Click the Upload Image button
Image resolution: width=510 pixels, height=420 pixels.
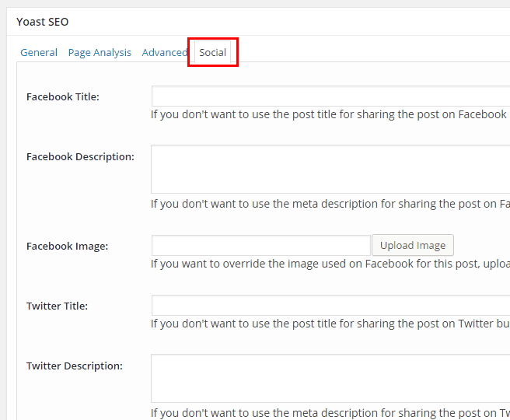(x=413, y=245)
